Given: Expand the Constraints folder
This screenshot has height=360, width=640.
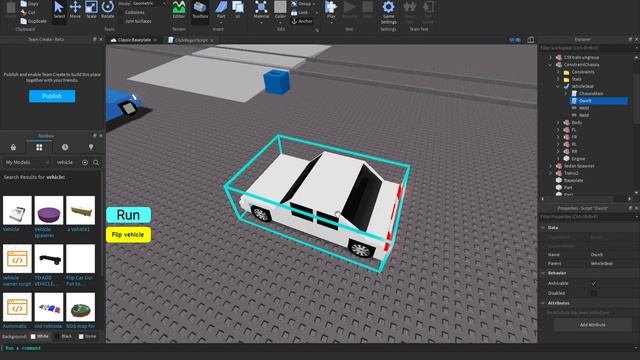Looking at the screenshot, I should [558, 72].
